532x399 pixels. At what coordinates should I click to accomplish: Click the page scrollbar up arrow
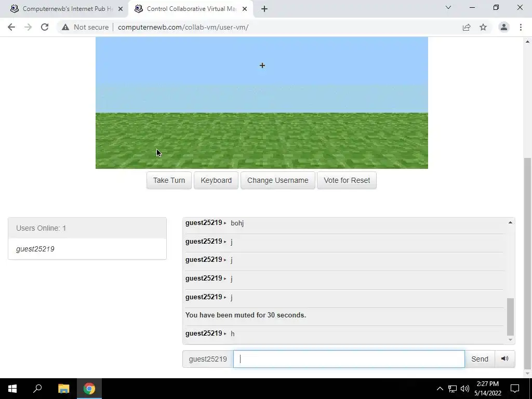pos(528,42)
